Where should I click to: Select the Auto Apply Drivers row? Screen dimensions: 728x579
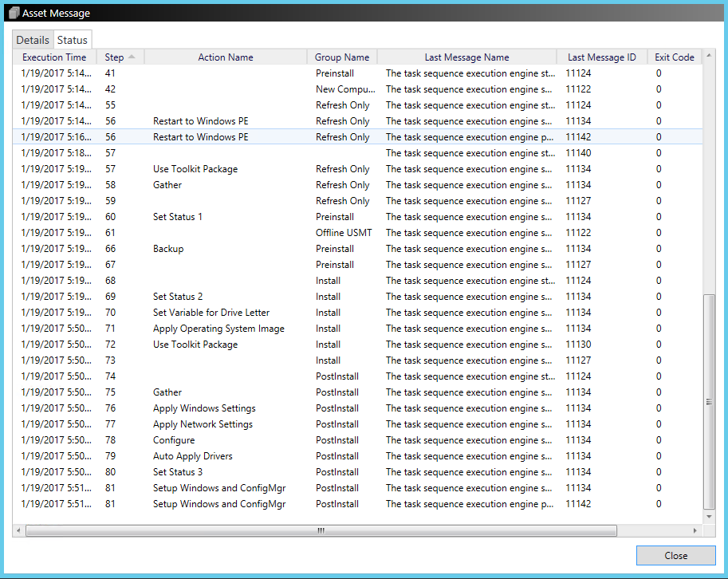[x=193, y=456]
